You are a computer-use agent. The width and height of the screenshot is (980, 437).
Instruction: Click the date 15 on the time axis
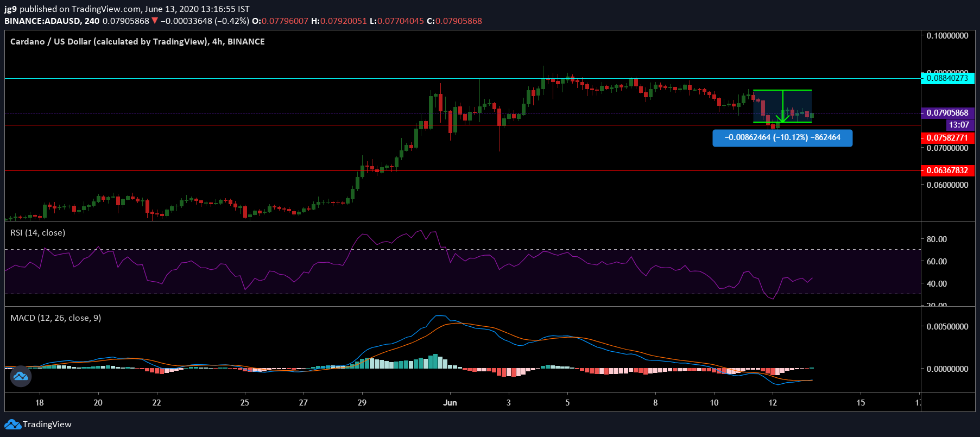861,403
